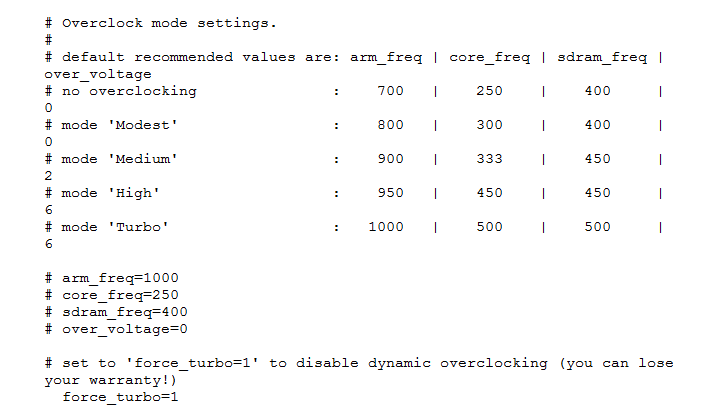
Task: Click 'disable dynamic overclocking' comment text
Action: pos(422,364)
